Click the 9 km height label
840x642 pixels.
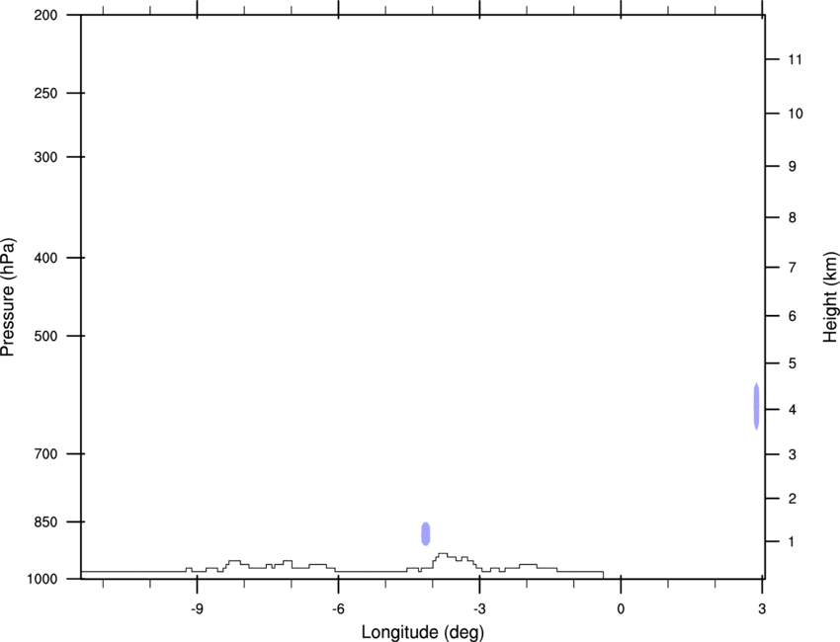(793, 167)
